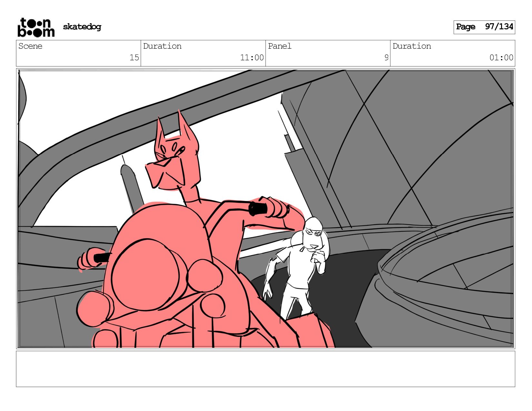This screenshot has width=532, height=411.
Task: Click the Toon Boom logo
Action: click(36, 27)
